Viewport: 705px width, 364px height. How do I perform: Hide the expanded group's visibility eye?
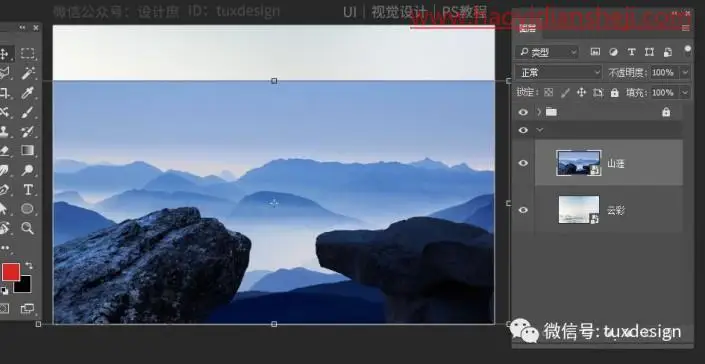point(523,130)
